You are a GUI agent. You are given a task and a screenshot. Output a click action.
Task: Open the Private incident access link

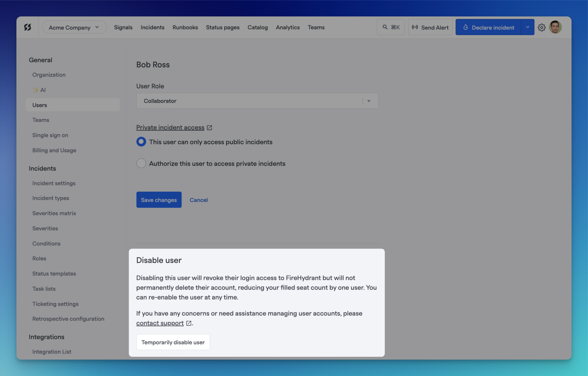click(170, 127)
